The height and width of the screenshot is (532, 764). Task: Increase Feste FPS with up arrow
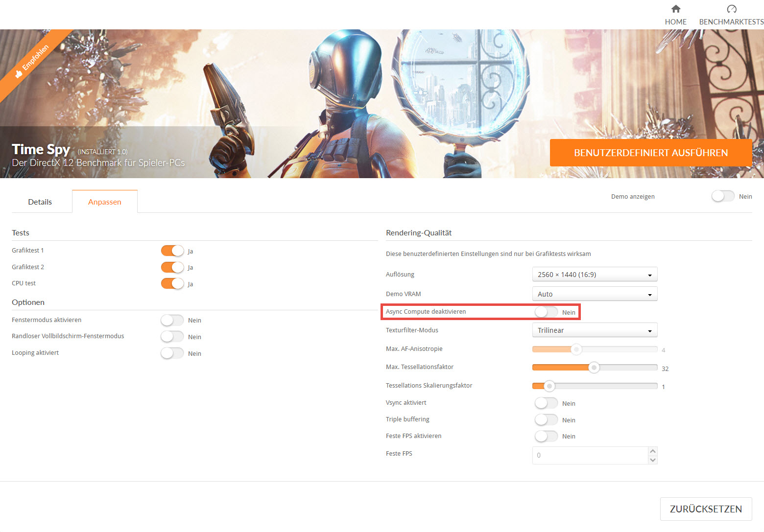[x=652, y=451]
